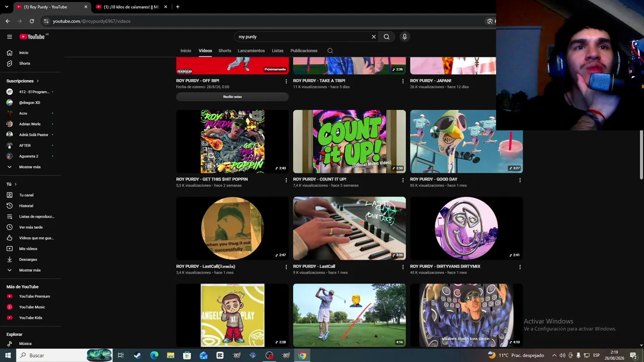Open the Adrian Werle subscription channel
The width and height of the screenshot is (644, 362).
click(30, 124)
